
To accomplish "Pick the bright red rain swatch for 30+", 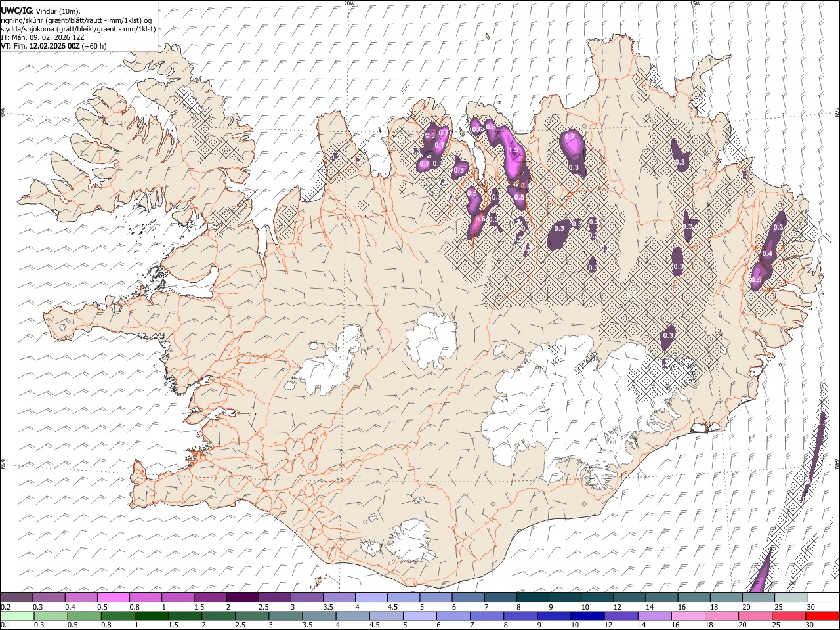I will coord(821,616).
